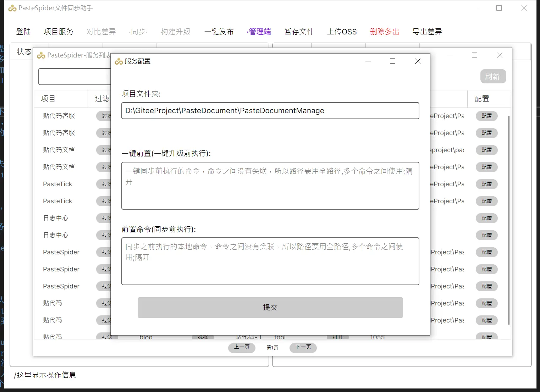
Task: Open 配置 for the first PasteSpider row
Action: (x=486, y=252)
